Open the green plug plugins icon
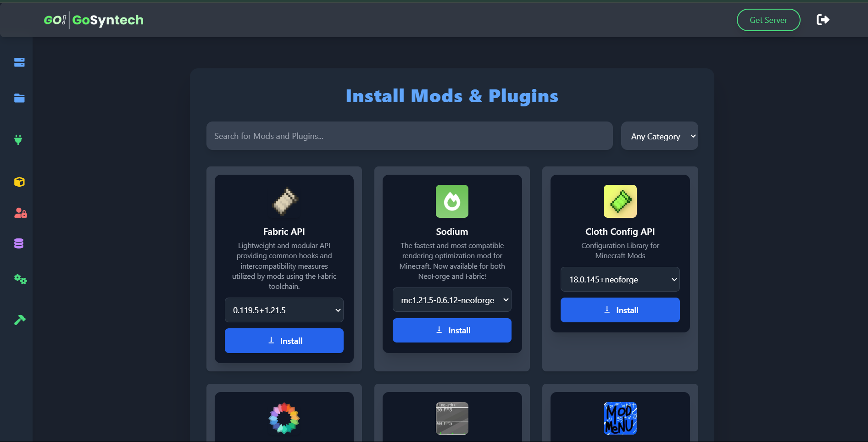 [18, 139]
